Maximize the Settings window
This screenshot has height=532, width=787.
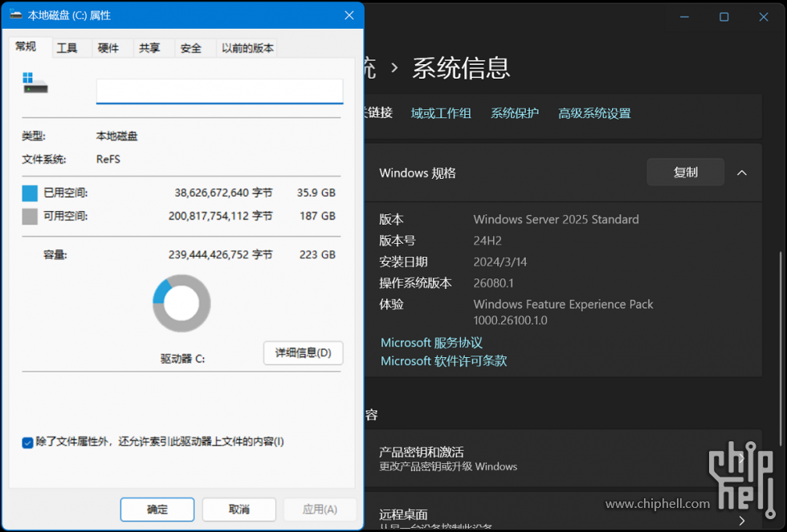click(724, 17)
